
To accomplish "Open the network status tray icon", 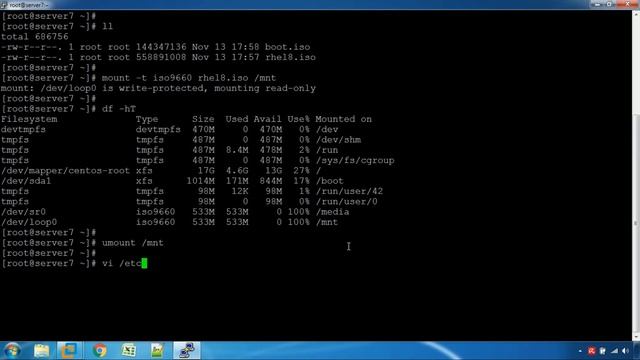I will tap(614, 351).
